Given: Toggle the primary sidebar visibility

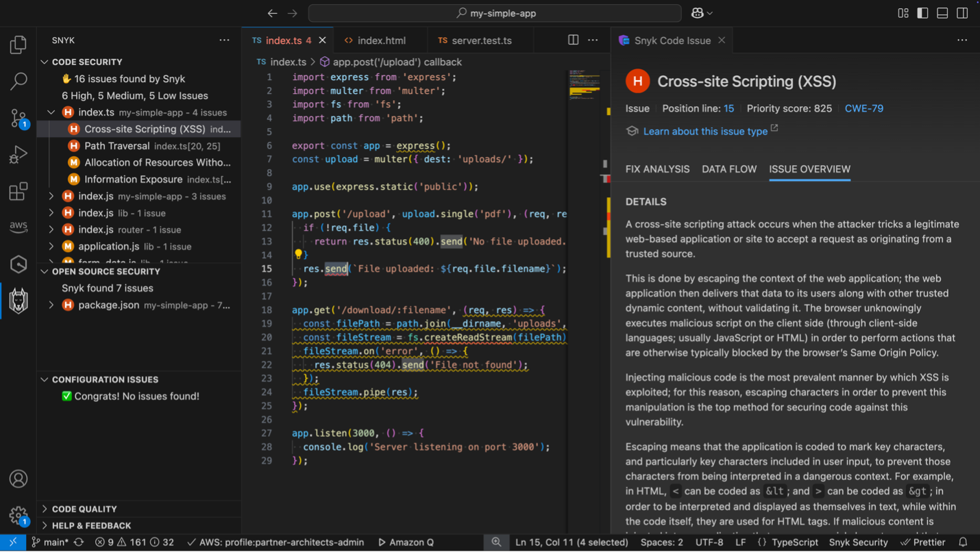Looking at the screenshot, I should pos(922,12).
